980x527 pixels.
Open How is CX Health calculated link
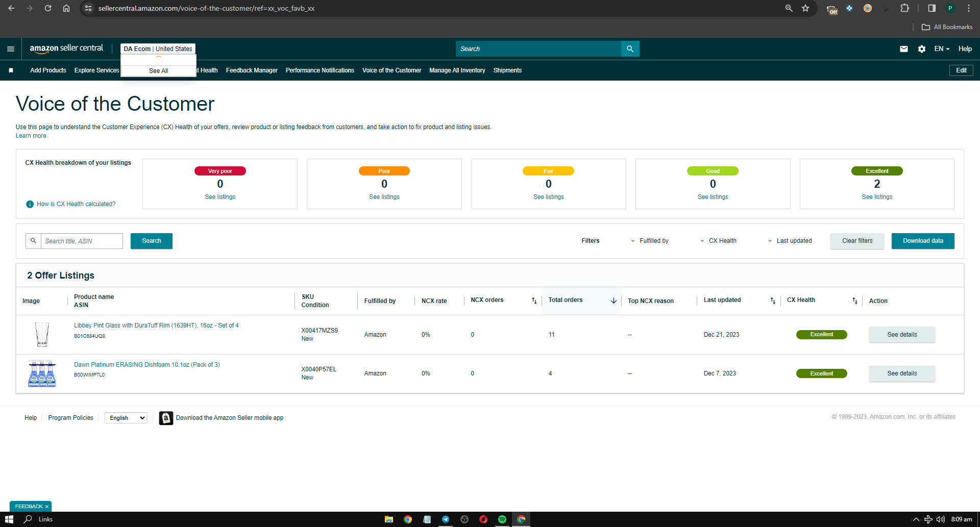[x=76, y=204]
